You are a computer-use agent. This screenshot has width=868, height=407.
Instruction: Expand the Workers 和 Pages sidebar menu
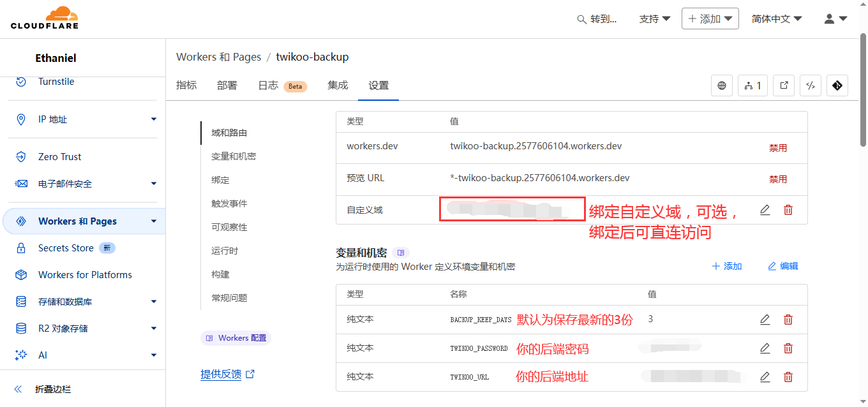[x=153, y=221]
